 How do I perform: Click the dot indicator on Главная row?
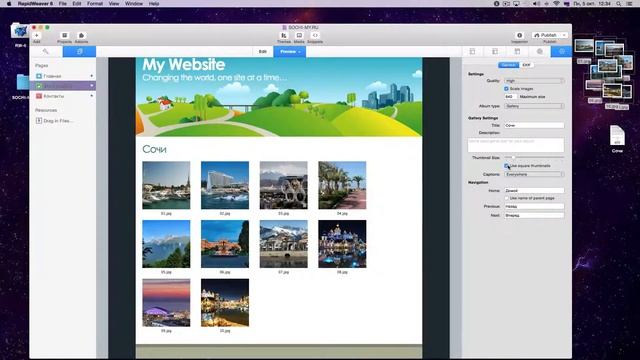pos(91,76)
